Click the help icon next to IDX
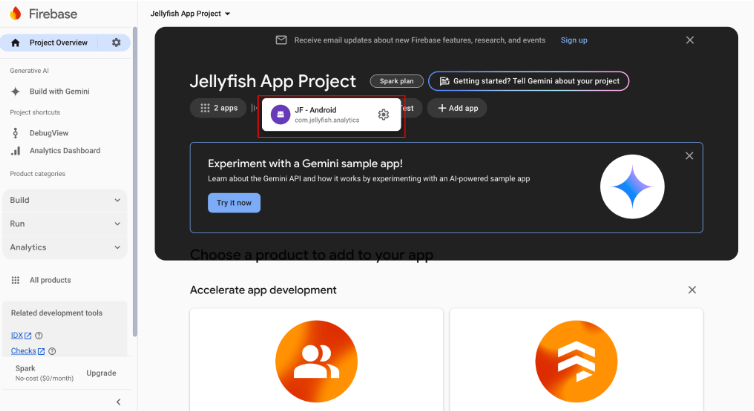Screen dimensions: 754x411 coord(39,336)
